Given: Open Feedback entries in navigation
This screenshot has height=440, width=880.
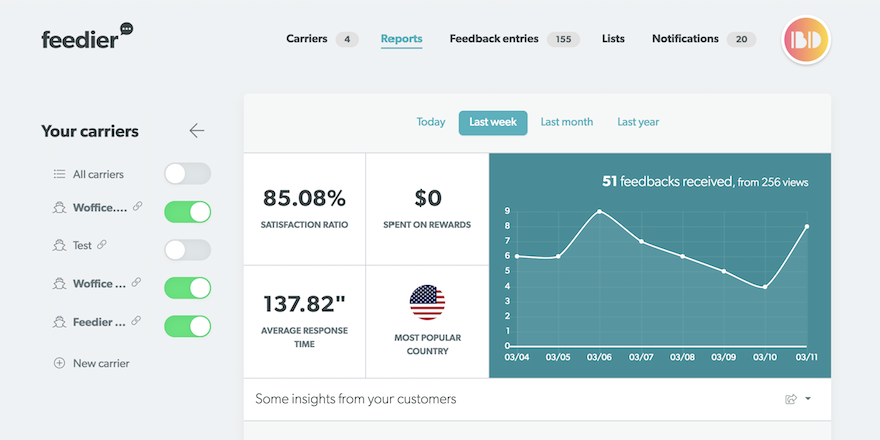Looking at the screenshot, I should coord(494,39).
